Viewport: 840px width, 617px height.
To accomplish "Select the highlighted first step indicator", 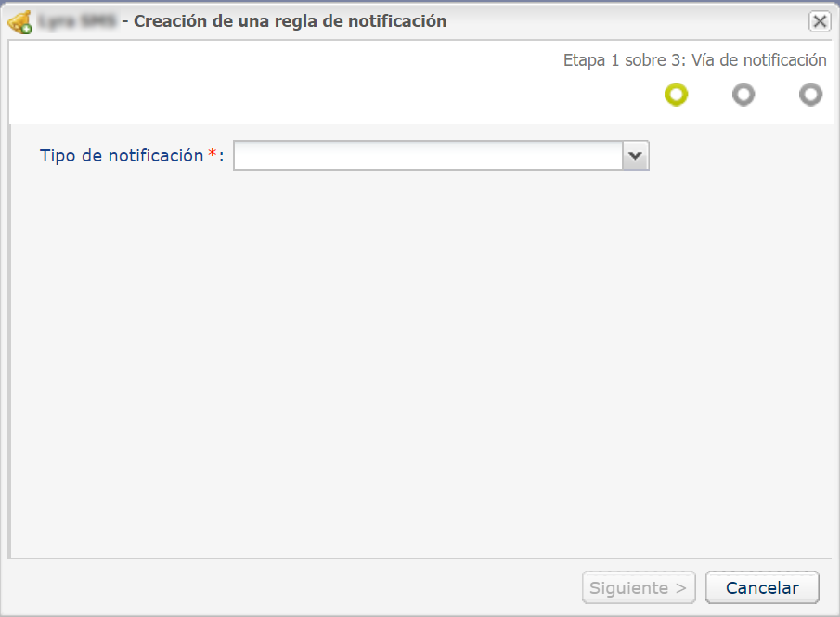I will [x=677, y=95].
